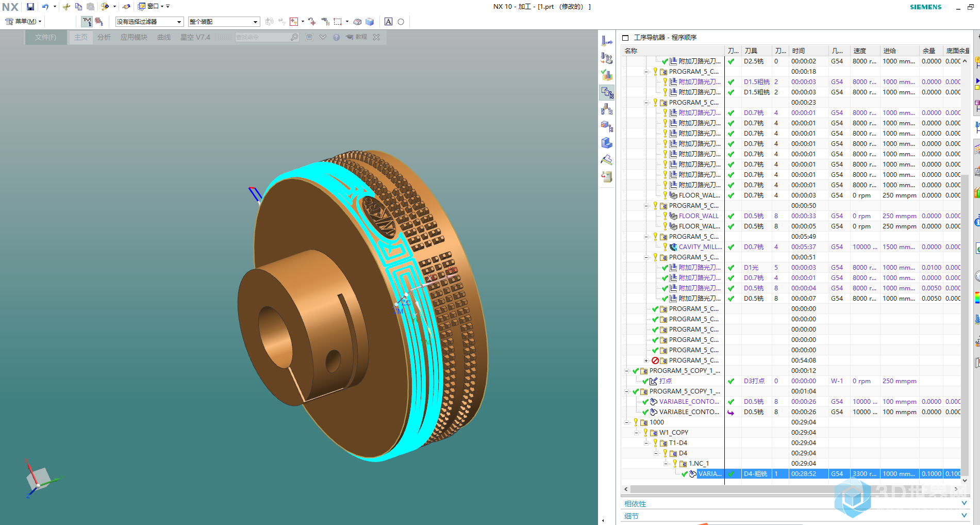This screenshot has height=525, width=980.
Task: Click the Verify Tool Path sidebar icon
Action: point(607,75)
